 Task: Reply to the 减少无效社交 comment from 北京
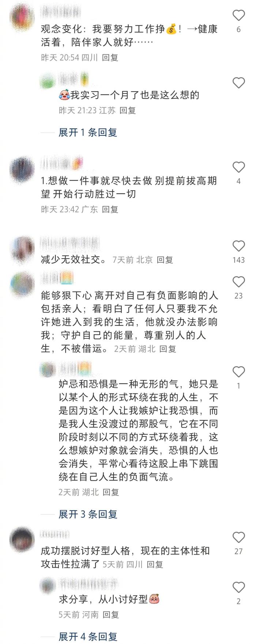pos(165,260)
